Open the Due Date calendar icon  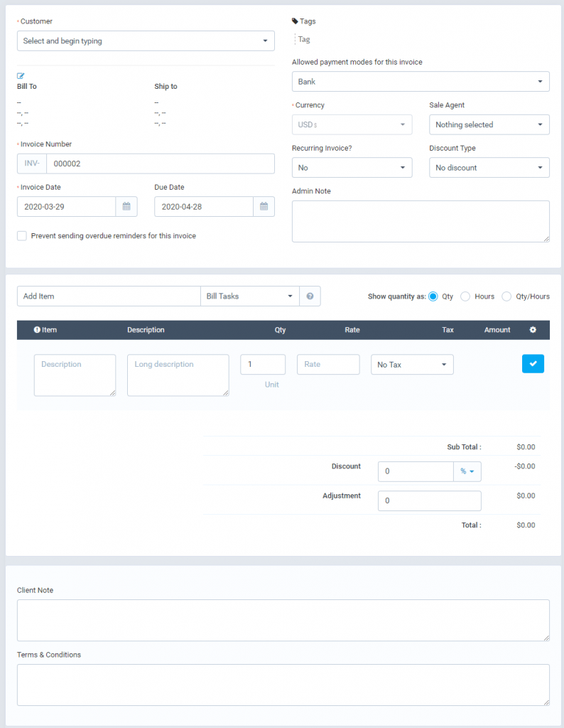click(264, 207)
